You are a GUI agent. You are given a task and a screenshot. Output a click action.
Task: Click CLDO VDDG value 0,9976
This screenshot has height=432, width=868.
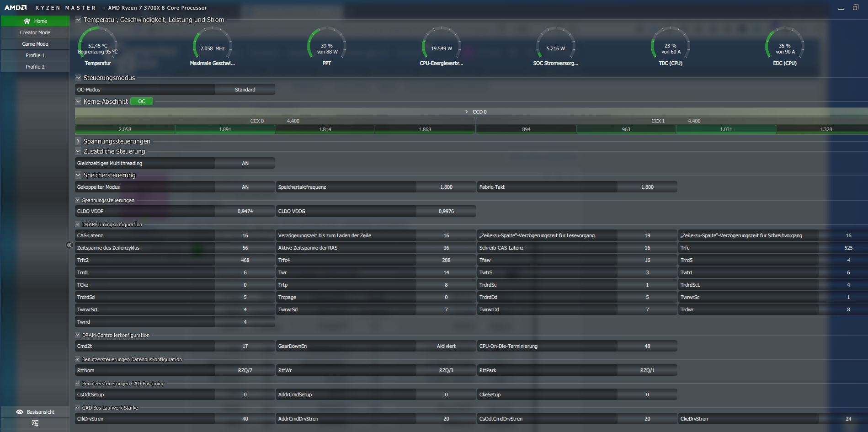click(446, 211)
